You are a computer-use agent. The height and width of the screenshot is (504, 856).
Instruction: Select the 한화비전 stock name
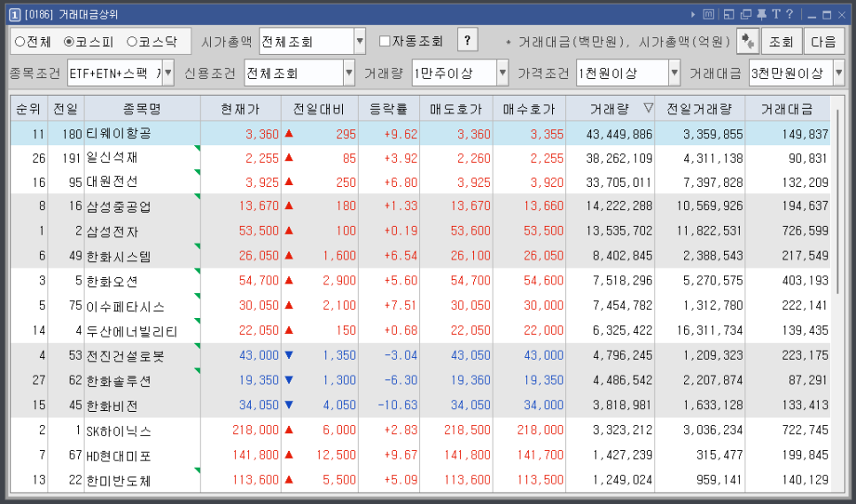112,406
